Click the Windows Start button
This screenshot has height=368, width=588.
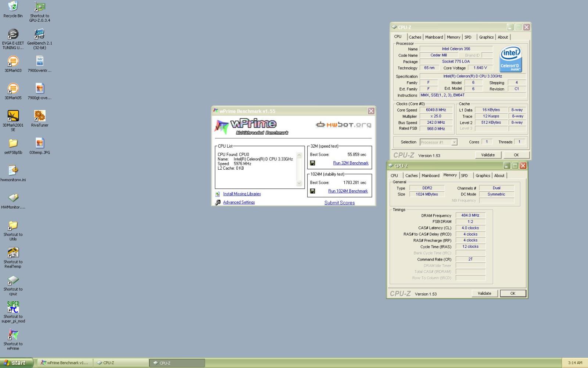pos(17,363)
